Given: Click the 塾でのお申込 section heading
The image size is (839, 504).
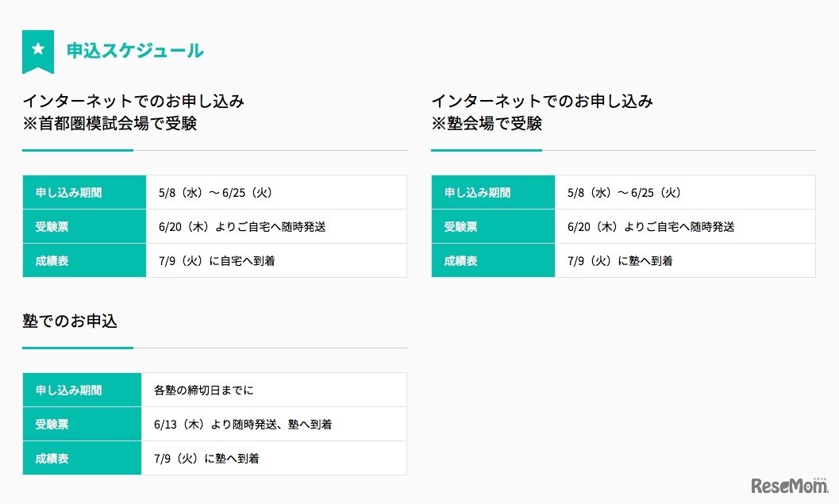Looking at the screenshot, I should [x=70, y=321].
